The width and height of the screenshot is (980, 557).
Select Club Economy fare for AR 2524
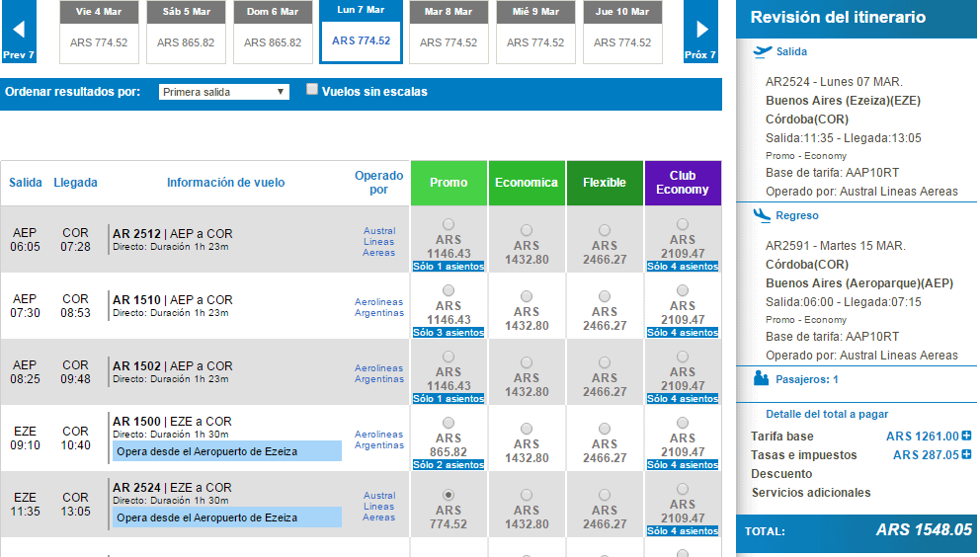coord(683,489)
